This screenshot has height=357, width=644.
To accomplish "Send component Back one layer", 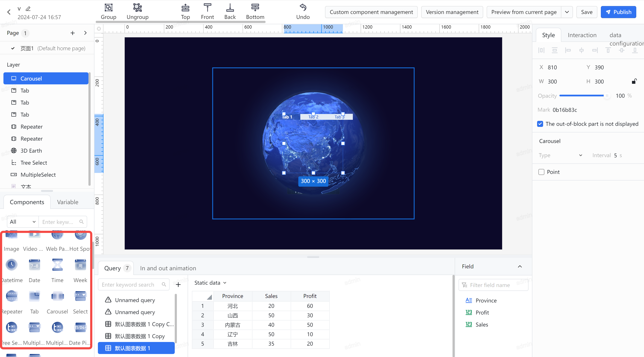I will (x=230, y=12).
